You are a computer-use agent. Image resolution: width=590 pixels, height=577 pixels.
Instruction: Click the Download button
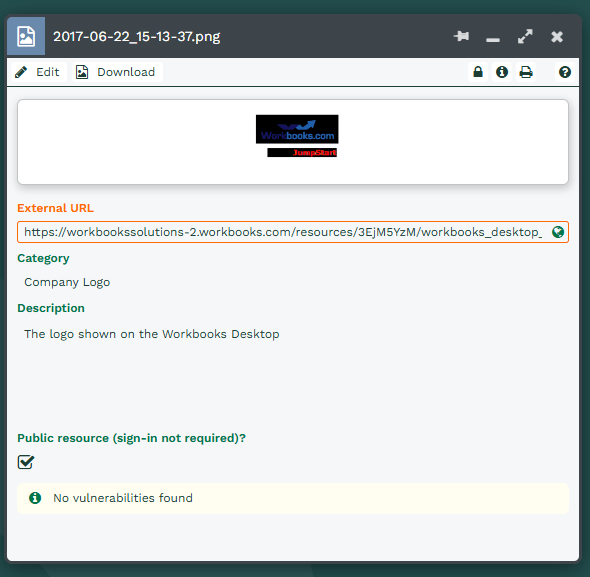click(x=117, y=72)
